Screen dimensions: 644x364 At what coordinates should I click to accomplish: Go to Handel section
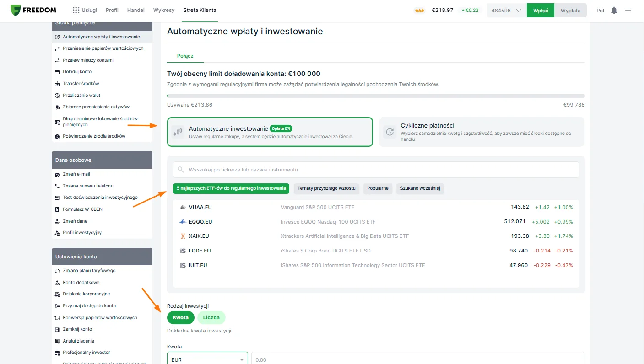tap(136, 10)
